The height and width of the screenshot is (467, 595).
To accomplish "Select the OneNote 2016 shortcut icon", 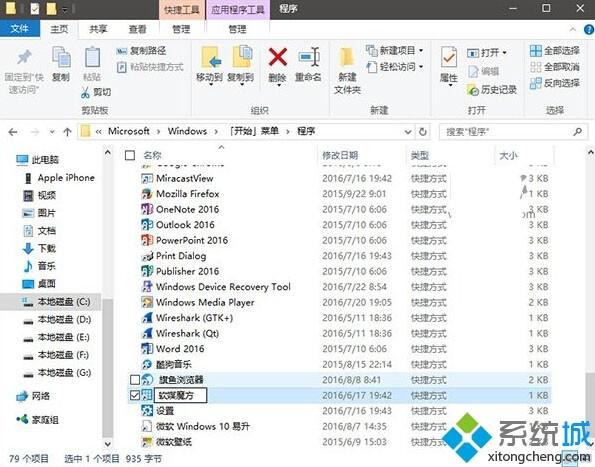I will point(147,209).
